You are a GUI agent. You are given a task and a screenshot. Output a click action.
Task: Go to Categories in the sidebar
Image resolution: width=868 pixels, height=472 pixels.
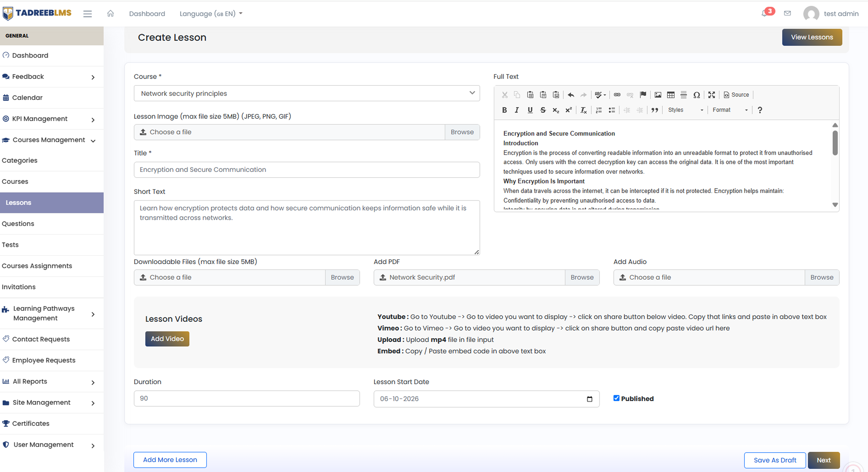[x=52, y=161]
